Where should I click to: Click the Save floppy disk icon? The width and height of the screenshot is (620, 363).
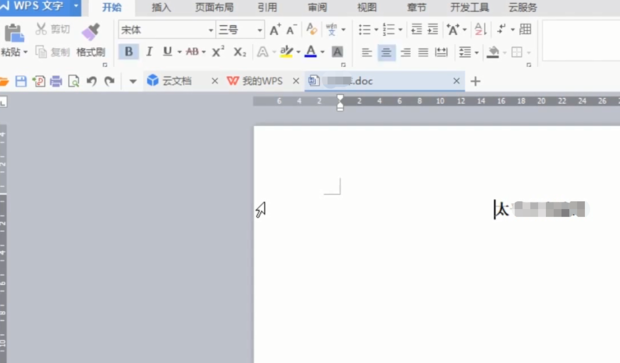21,81
